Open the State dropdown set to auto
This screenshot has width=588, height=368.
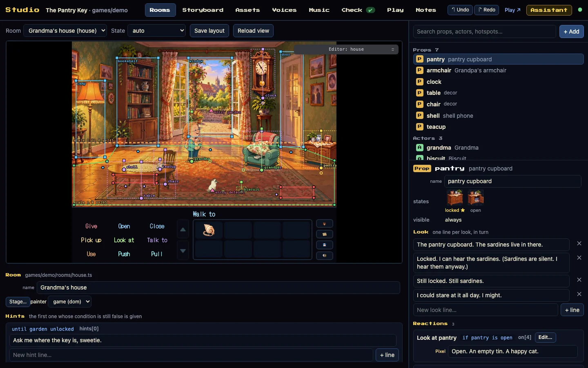tap(156, 31)
